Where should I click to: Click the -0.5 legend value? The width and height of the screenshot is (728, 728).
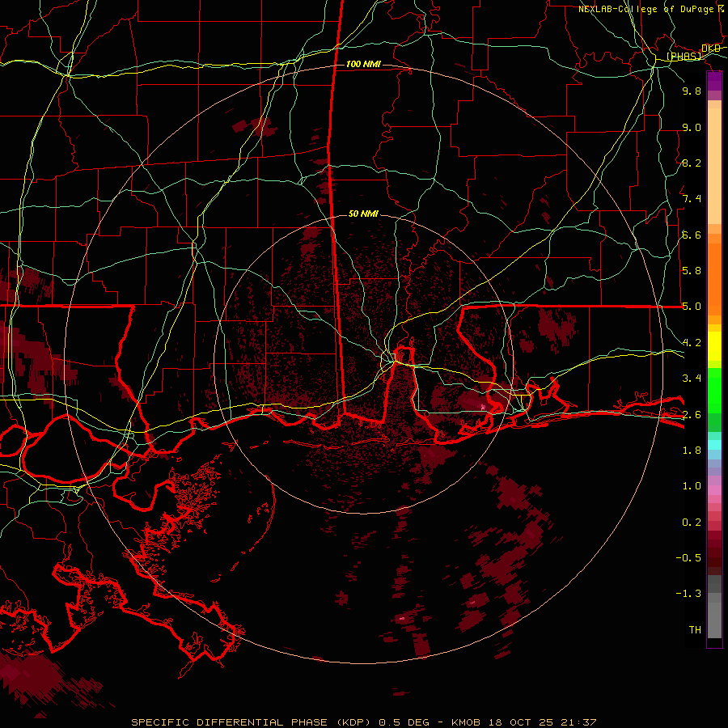pyautogui.click(x=688, y=558)
